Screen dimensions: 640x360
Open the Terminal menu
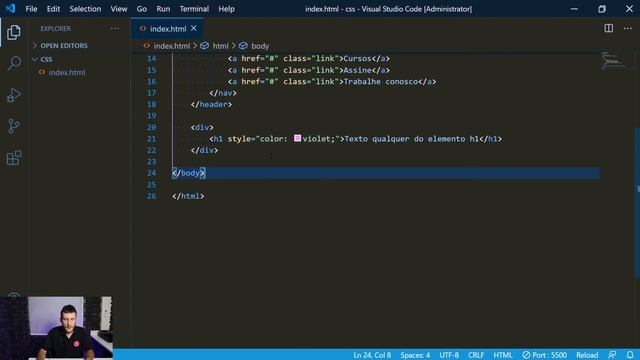coord(194,9)
